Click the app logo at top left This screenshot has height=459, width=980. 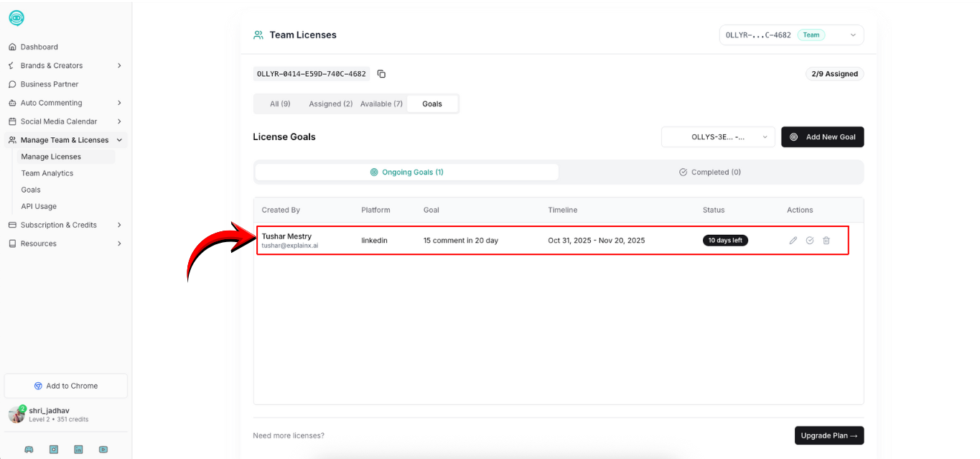tap(17, 19)
